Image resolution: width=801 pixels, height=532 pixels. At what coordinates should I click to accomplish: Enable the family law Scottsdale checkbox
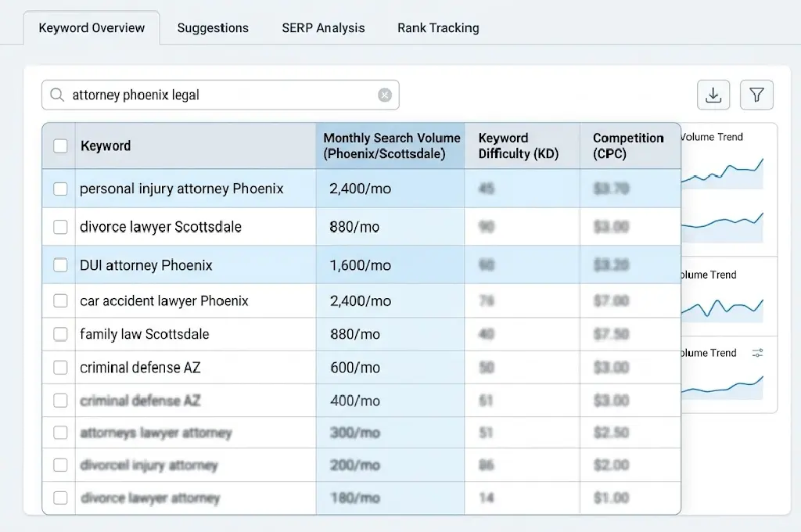60,334
